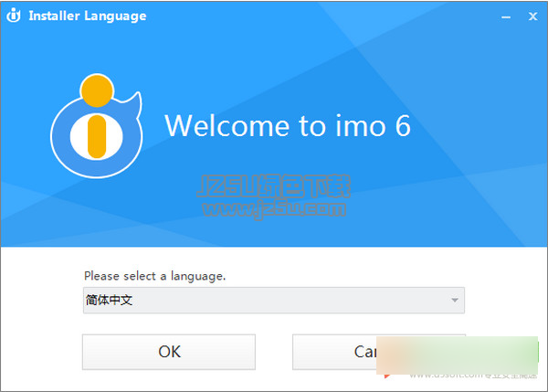Click the large imo logo
The width and height of the screenshot is (548, 392).
click(97, 126)
